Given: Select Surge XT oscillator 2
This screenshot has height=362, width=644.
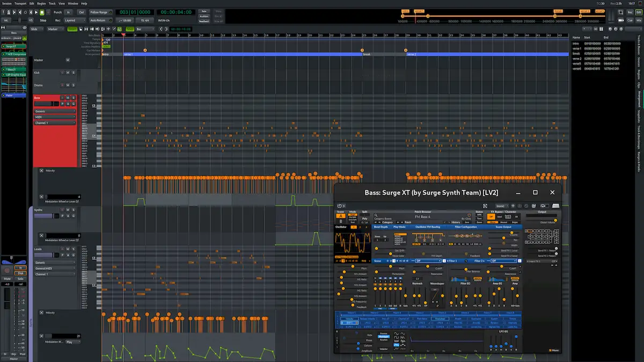Looking at the screenshot, I should coord(360,227).
